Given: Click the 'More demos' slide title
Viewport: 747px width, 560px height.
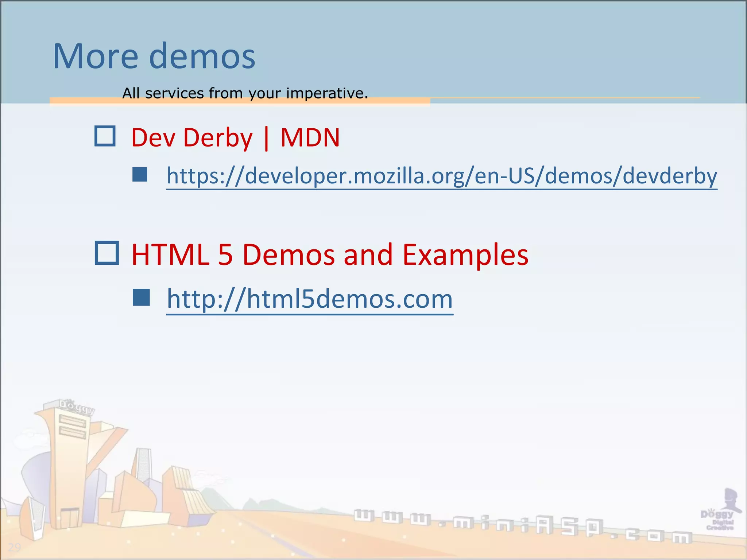Looking at the screenshot, I should click(x=154, y=56).
